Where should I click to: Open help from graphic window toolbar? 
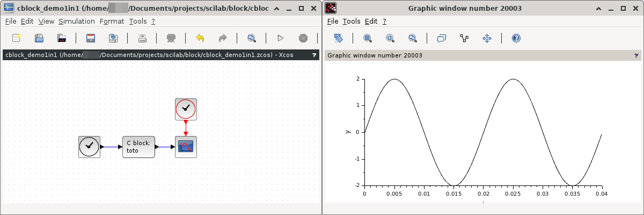tap(516, 38)
